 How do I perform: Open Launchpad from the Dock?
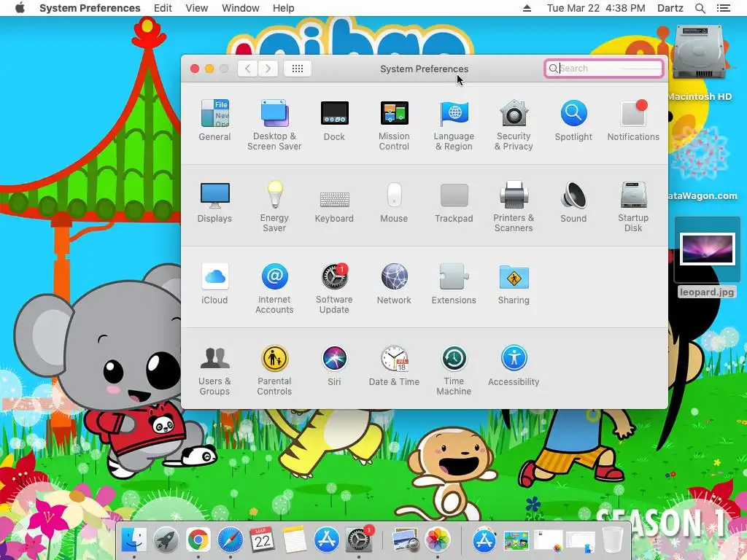click(166, 540)
